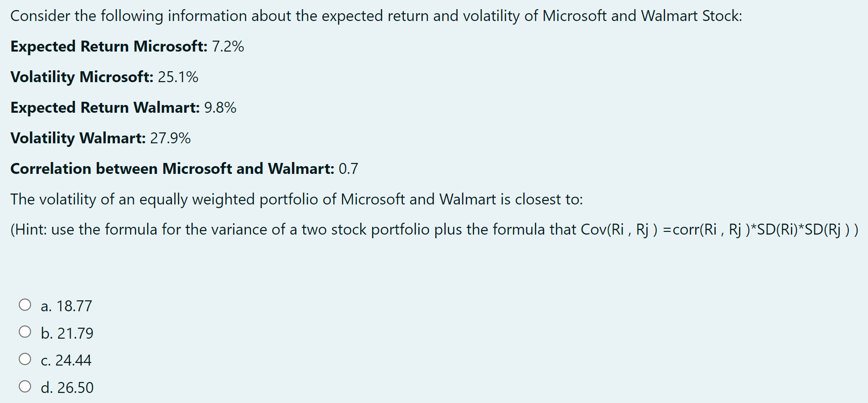Viewport: 868px width, 403px height.
Task: Click the question sentence about equally weighted portfolio
Action: coord(296,199)
